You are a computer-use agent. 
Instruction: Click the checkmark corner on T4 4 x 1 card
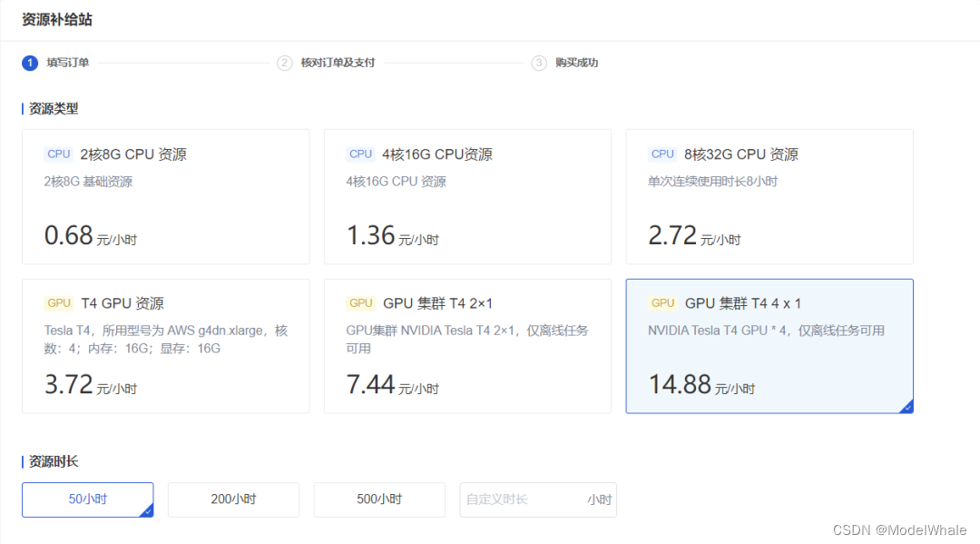(907, 408)
